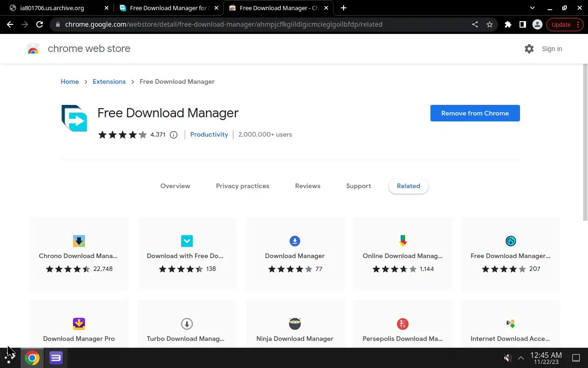Click the browser forward arrow

tap(25, 24)
